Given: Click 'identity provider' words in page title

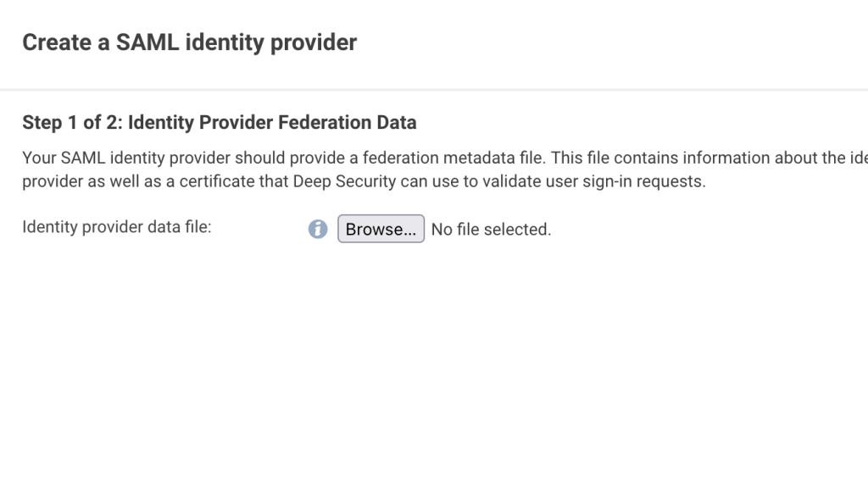Looking at the screenshot, I should pyautogui.click(x=270, y=42).
